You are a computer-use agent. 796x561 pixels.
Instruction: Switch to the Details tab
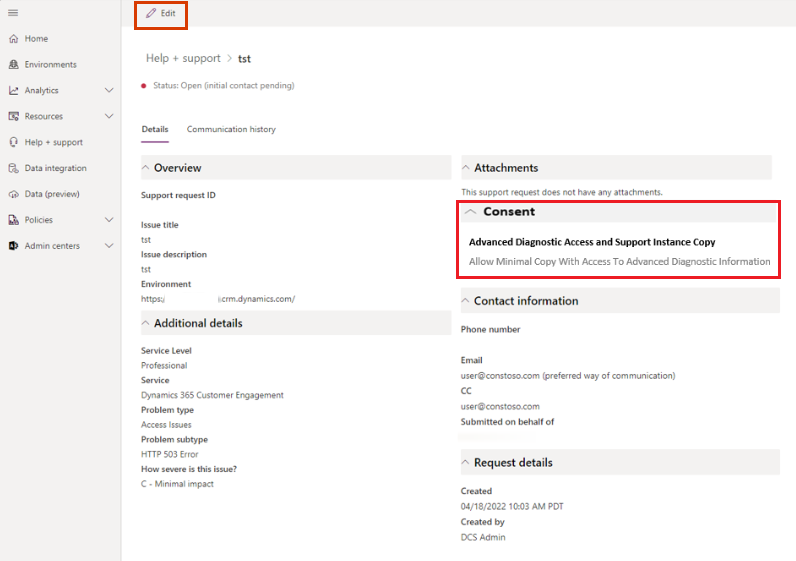click(x=155, y=129)
